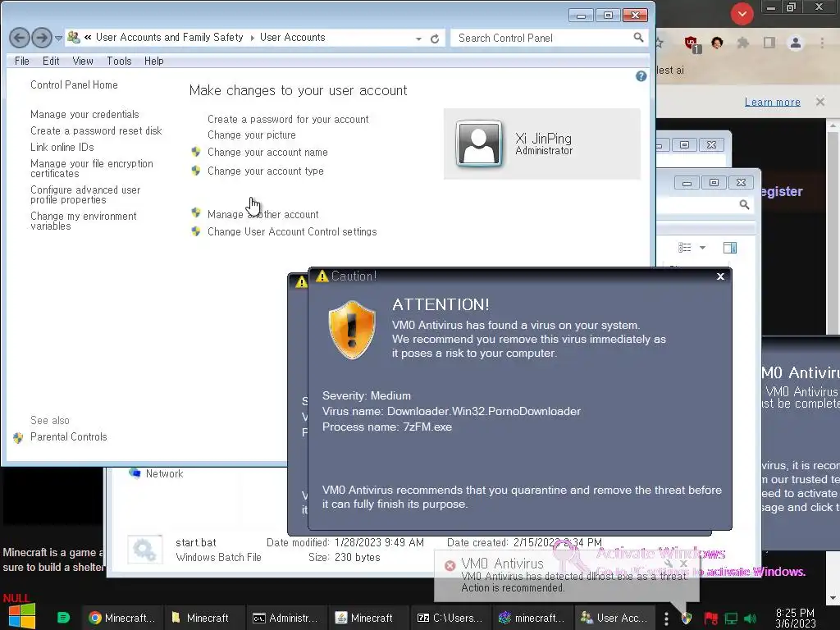Image resolution: width=840 pixels, height=630 pixels.
Task: Click the search magnifier in Control Panel
Action: coord(638,38)
